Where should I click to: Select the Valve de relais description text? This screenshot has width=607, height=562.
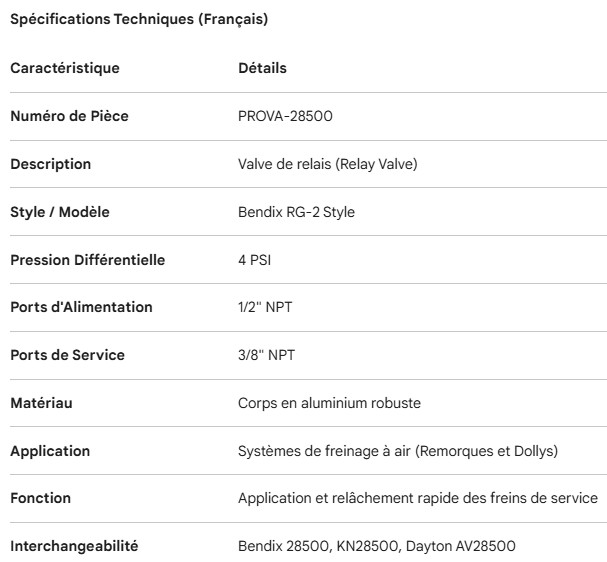[327, 164]
